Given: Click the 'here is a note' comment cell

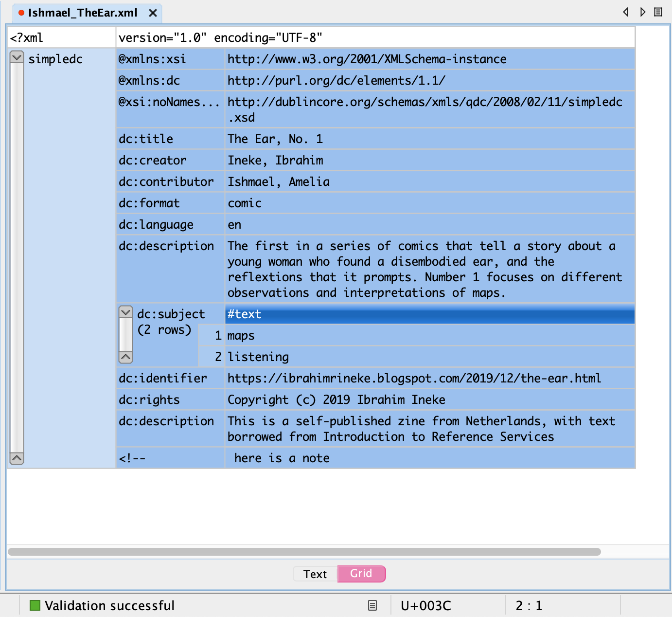Looking at the screenshot, I should coord(429,458).
